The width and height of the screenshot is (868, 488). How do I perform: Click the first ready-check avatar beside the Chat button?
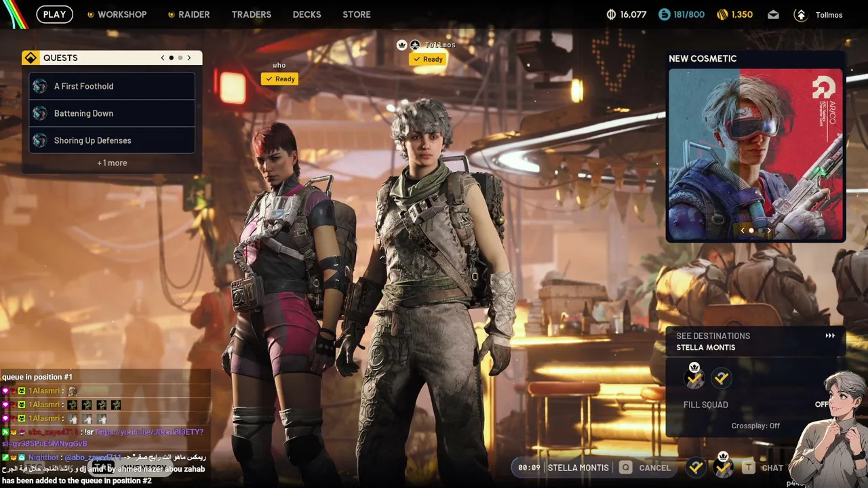696,467
